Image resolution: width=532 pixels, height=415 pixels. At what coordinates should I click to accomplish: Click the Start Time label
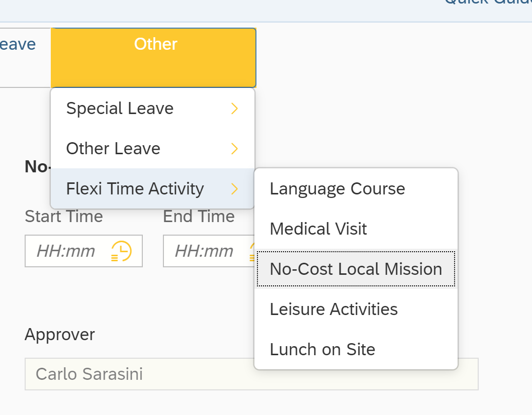[x=64, y=217]
